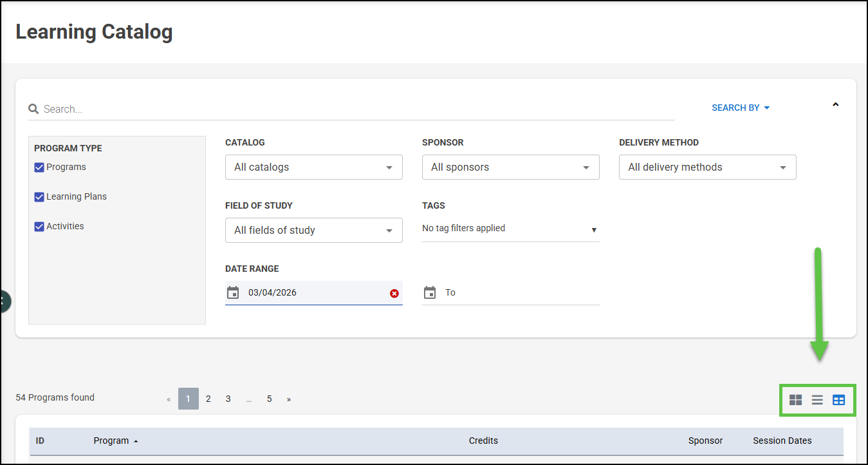The width and height of the screenshot is (868, 465).
Task: Jump to the last page arrow
Action: coord(289,399)
